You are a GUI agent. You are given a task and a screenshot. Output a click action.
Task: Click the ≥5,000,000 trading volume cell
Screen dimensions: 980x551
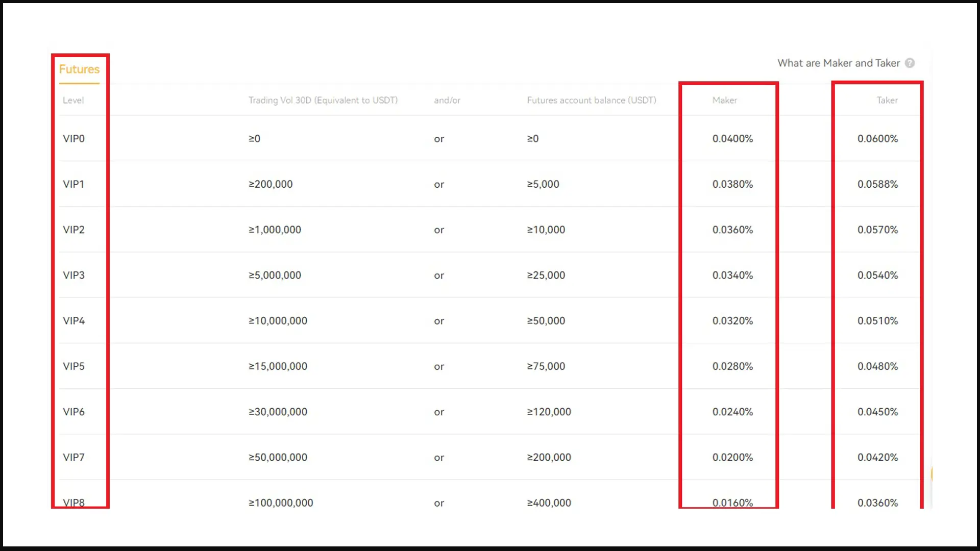click(x=275, y=275)
